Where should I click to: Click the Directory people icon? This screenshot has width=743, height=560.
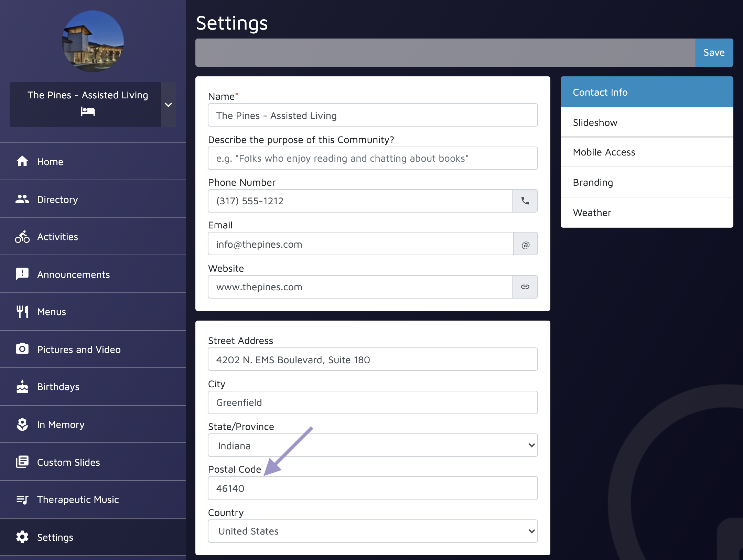pos(22,199)
